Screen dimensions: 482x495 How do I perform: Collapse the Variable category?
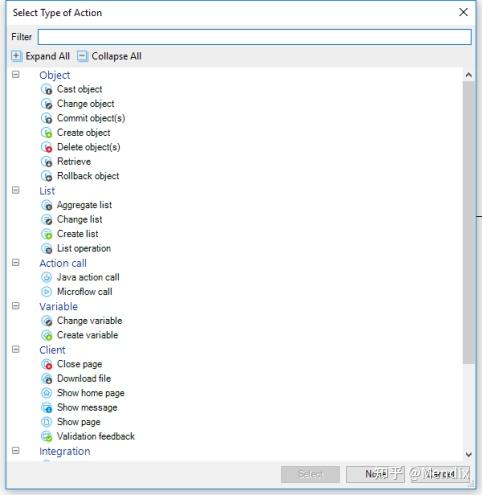point(16,306)
